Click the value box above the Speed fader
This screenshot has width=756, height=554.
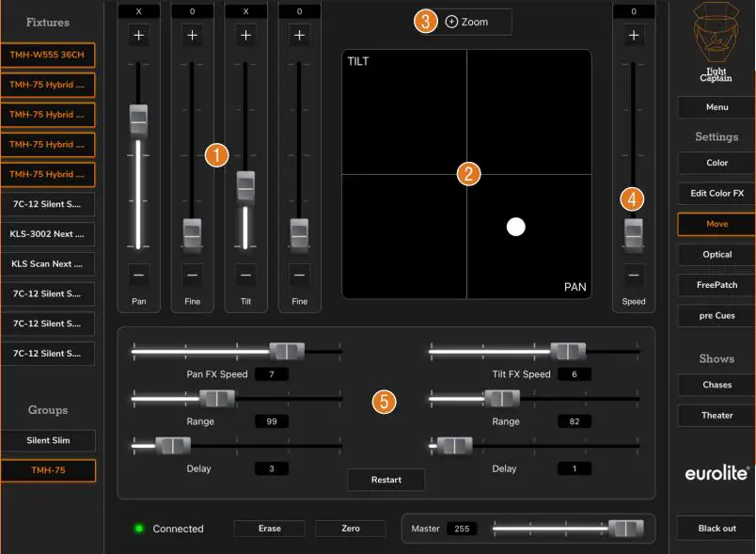click(x=634, y=11)
